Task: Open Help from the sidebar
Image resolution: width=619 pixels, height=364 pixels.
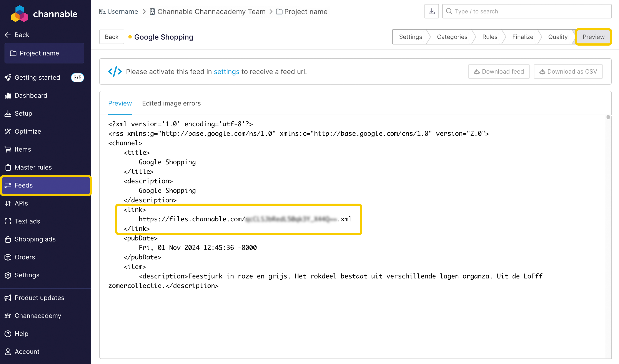Action: tap(17, 334)
